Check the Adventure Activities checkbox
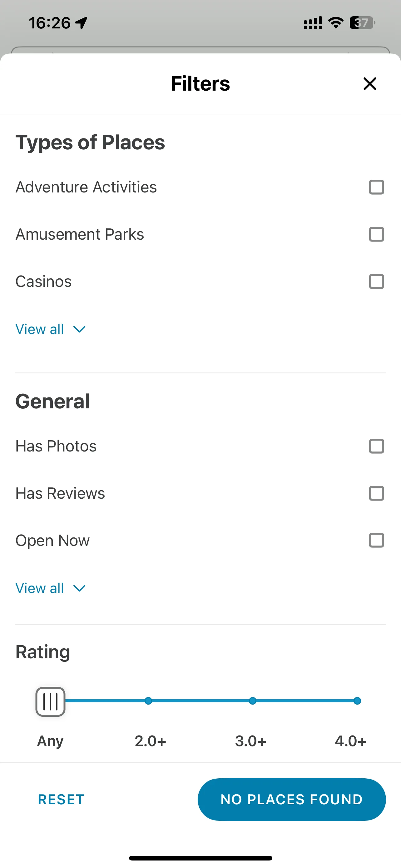Viewport: 401px width, 868px height. pyautogui.click(x=376, y=187)
